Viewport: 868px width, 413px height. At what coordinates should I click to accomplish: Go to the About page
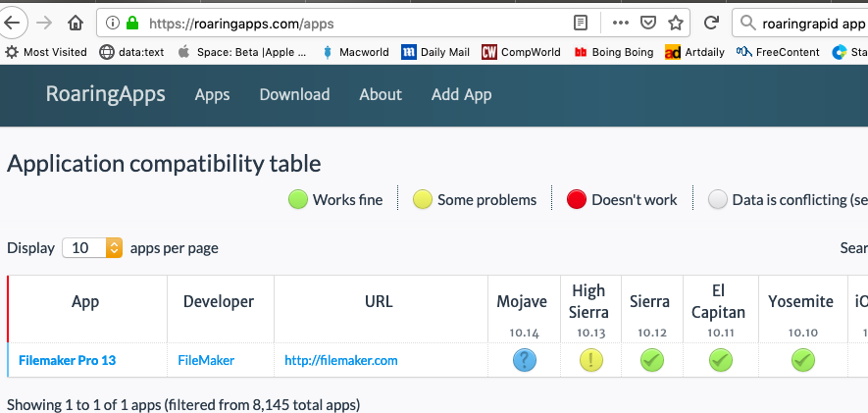[x=381, y=94]
